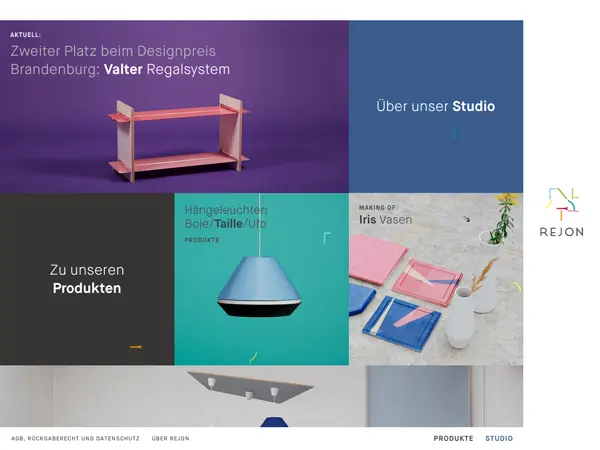Open Valter Regalsystem award headline
This screenshot has width=600, height=450.
120,60
